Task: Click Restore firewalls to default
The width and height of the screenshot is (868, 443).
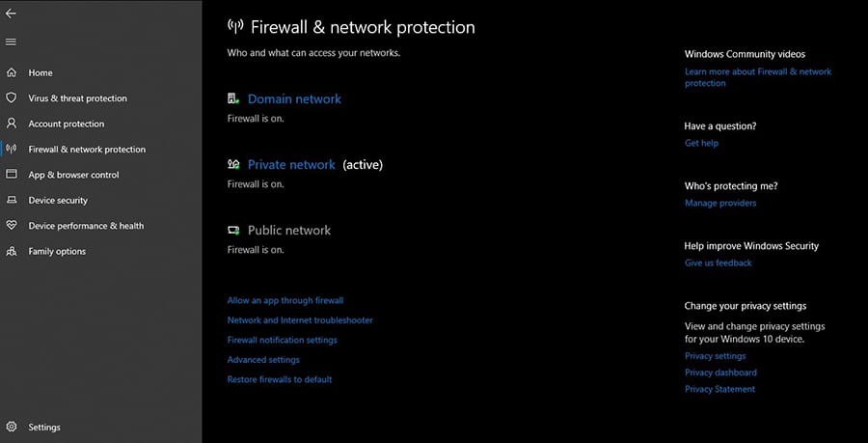Action: (280, 380)
